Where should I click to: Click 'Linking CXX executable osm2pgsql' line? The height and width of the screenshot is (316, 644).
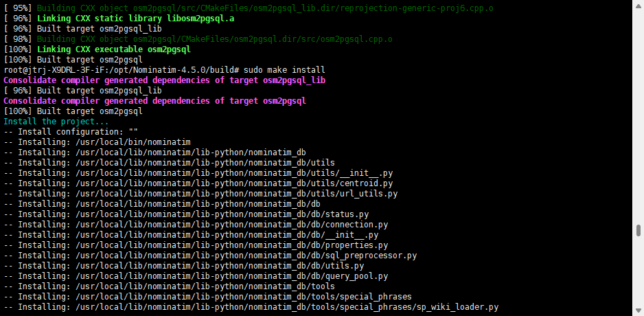pos(97,49)
